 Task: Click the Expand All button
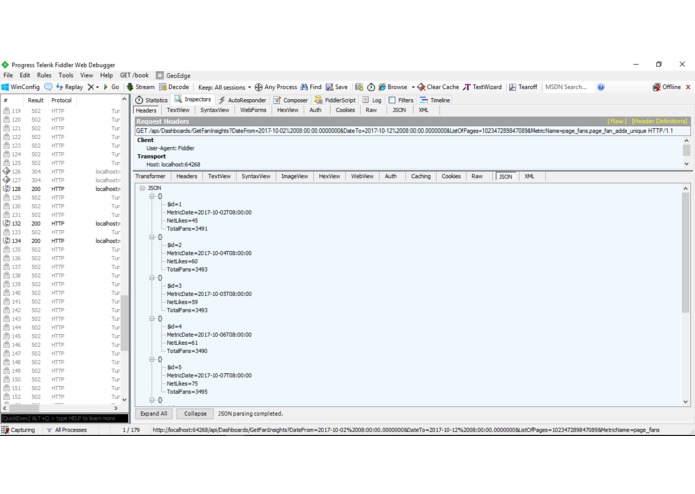pyautogui.click(x=153, y=414)
